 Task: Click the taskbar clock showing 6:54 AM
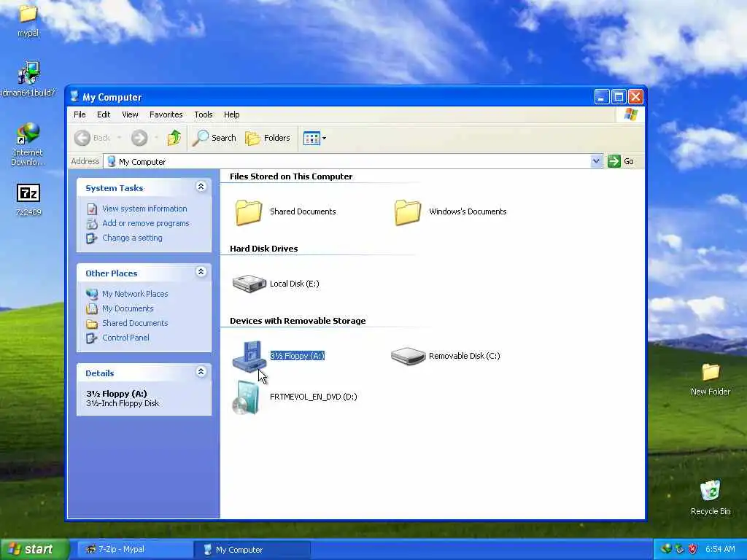click(720, 549)
